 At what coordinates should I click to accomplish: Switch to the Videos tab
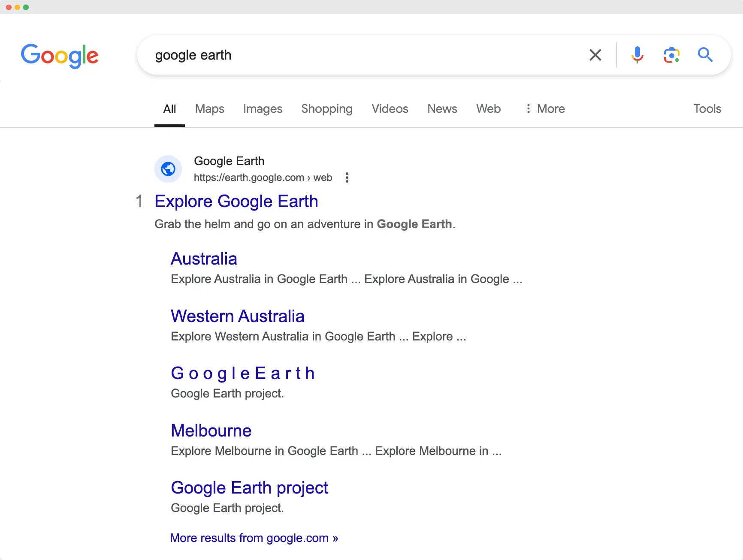[x=390, y=108]
